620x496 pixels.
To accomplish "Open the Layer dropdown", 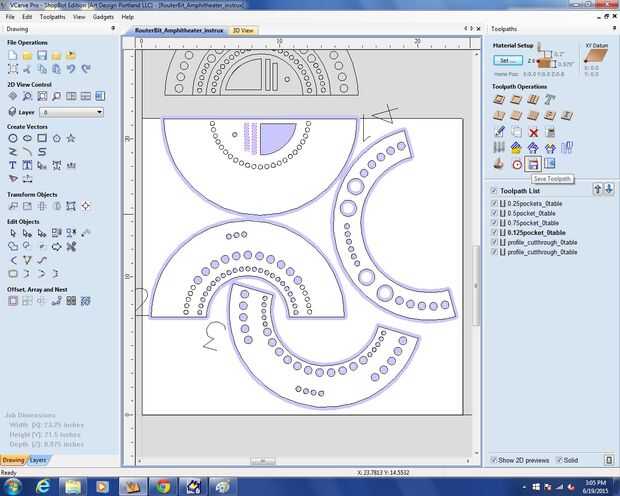I will coord(71,112).
